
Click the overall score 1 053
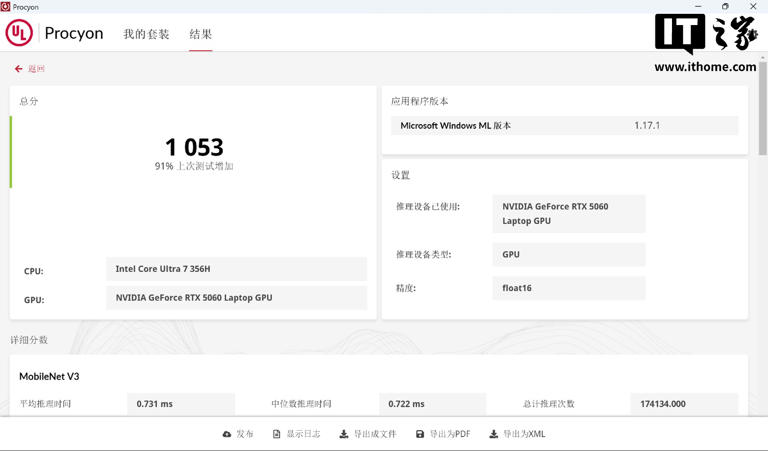194,147
